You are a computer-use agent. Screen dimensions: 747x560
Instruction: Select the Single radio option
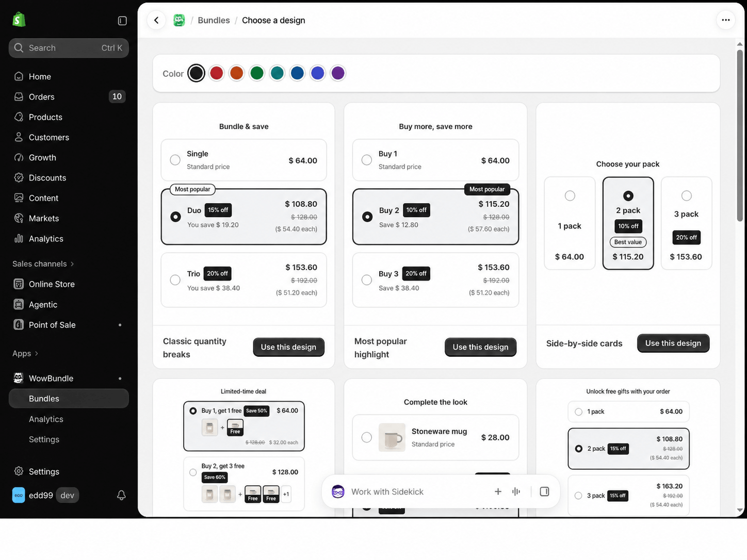pos(175,160)
